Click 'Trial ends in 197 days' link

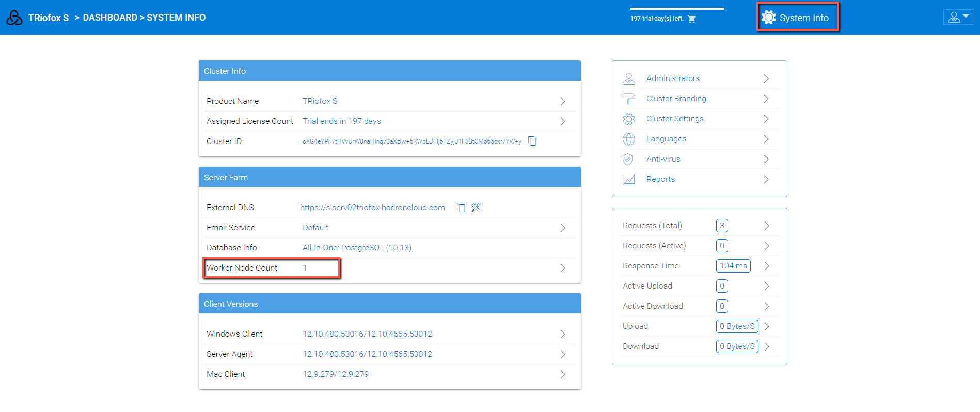[x=341, y=121]
